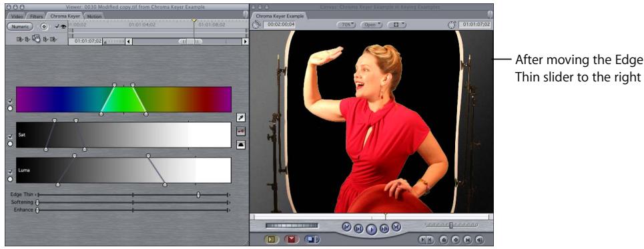644x249 pixels.
Task: Click the bottom-right handle of the Luma range
Action: pyautogui.click(x=165, y=185)
